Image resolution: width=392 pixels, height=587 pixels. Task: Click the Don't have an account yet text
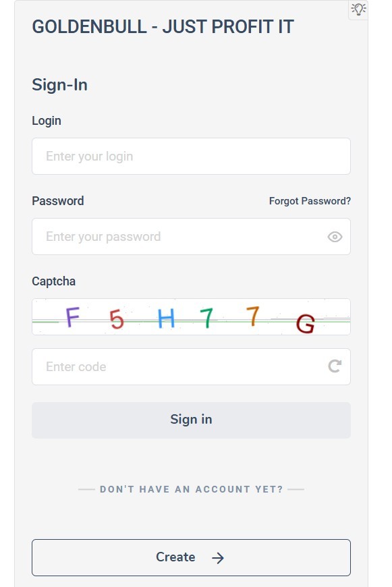tap(192, 489)
